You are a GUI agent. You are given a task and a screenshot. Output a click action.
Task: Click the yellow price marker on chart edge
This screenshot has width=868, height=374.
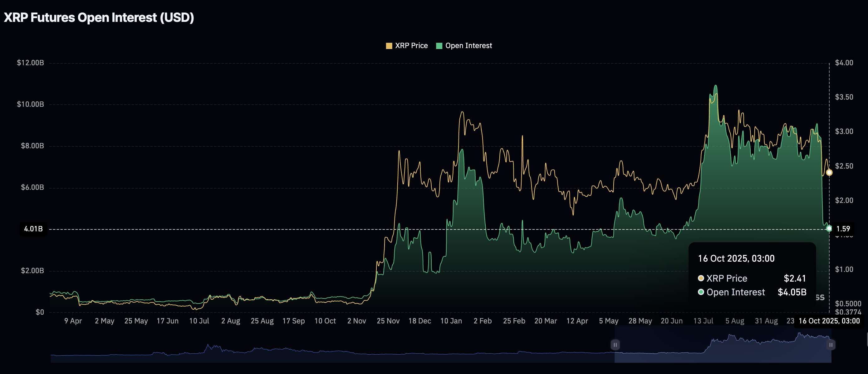coord(829,173)
